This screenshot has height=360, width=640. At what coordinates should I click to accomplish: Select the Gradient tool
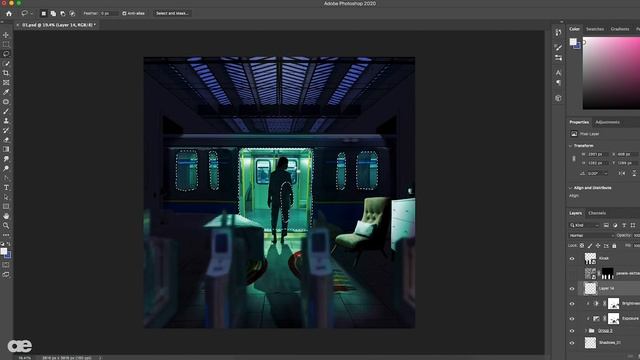(6, 149)
